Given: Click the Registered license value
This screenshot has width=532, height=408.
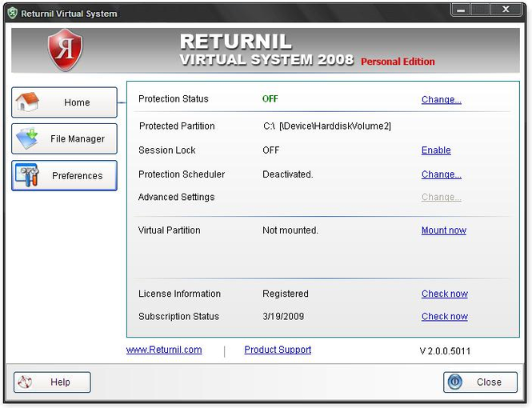Looking at the screenshot, I should point(286,294).
